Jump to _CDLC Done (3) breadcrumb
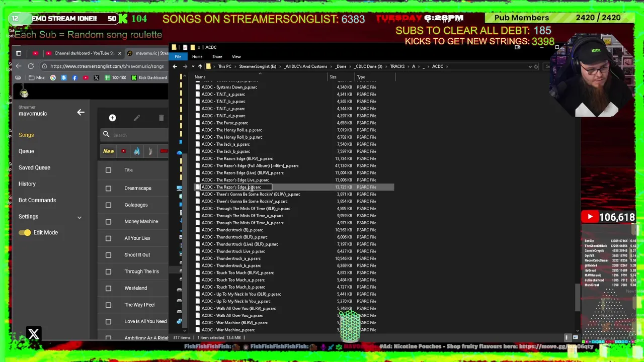 click(x=368, y=66)
